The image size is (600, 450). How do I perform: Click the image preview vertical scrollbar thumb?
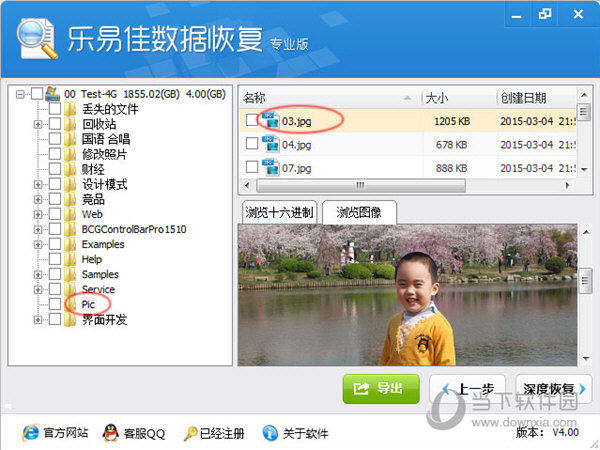click(x=585, y=281)
